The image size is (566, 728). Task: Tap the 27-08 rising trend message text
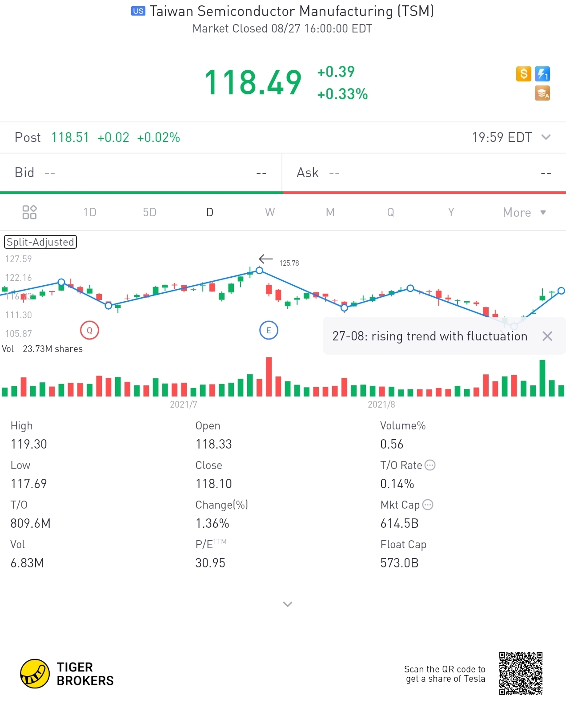(x=430, y=336)
